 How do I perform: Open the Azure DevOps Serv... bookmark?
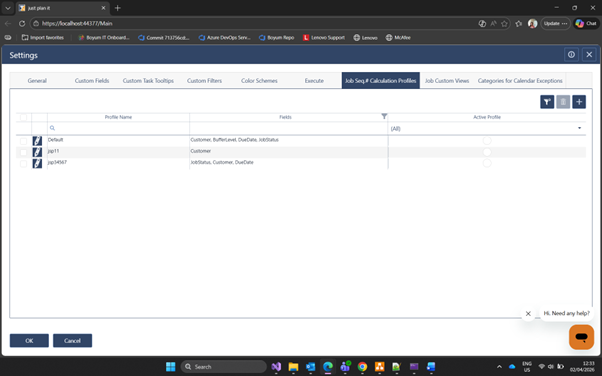(x=225, y=38)
